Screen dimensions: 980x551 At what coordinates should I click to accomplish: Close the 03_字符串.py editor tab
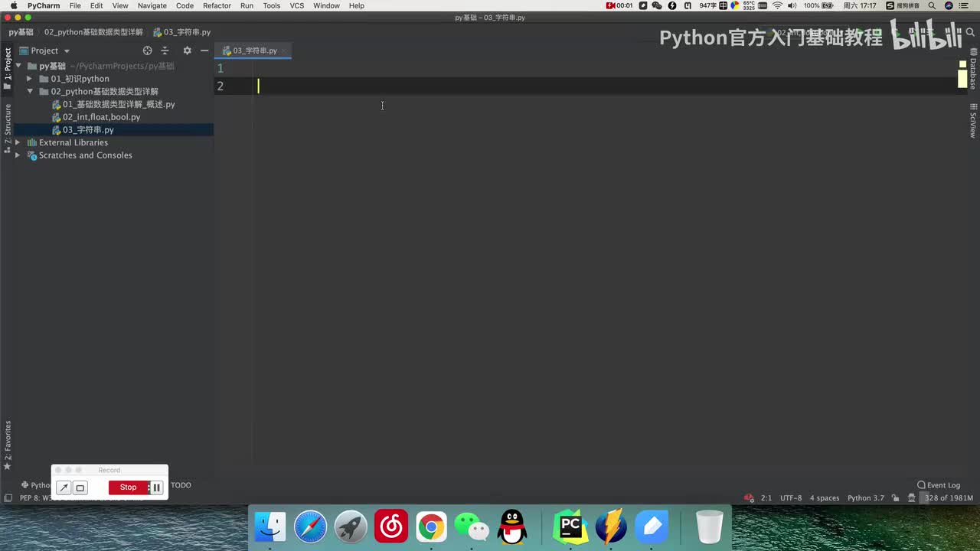click(284, 51)
